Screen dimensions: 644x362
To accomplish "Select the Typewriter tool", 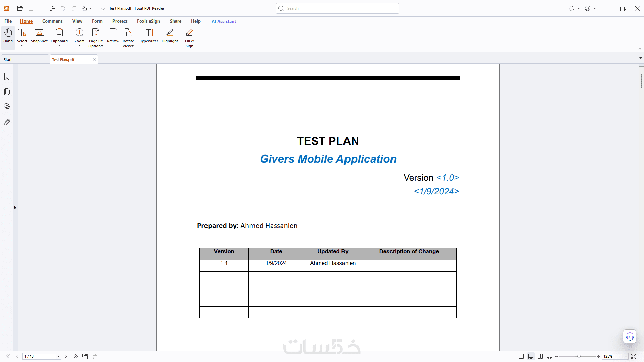I will [149, 36].
